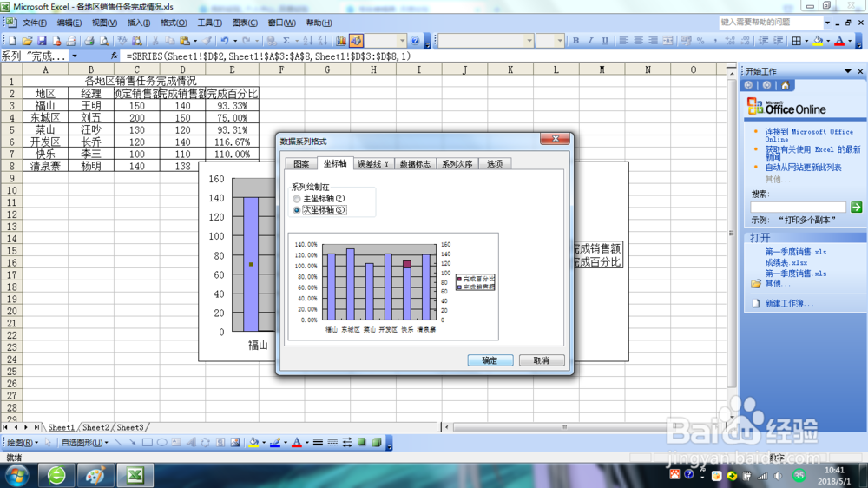Switch to the Y Error Bars (误差线 Y) tab
The width and height of the screenshot is (868, 488).
(x=373, y=163)
